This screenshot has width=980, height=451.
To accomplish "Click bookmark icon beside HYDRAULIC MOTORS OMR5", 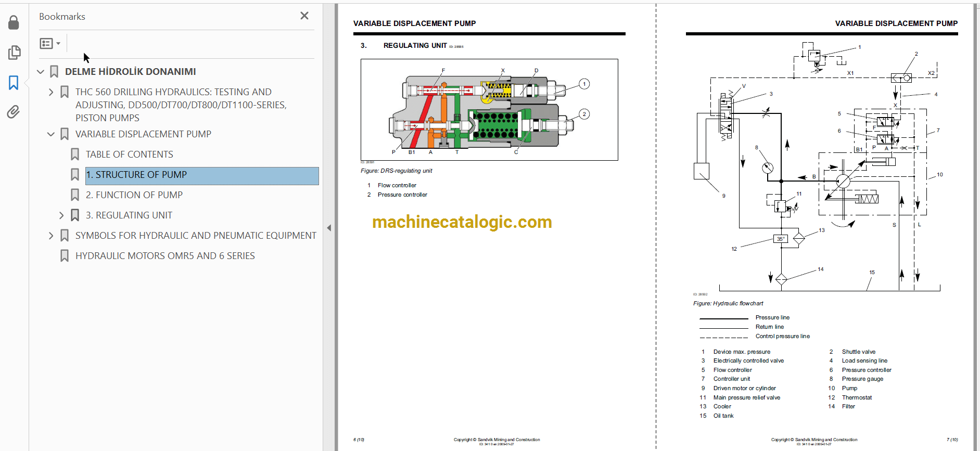I will [x=65, y=256].
